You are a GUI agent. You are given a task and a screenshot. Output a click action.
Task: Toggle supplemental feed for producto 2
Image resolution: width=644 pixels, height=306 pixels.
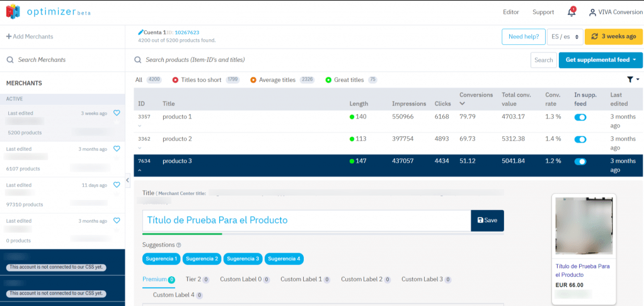[x=580, y=139]
